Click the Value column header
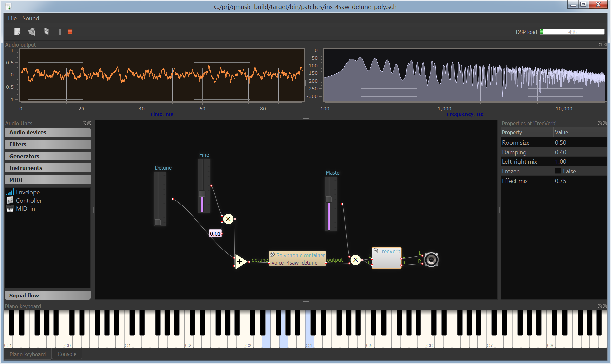This screenshot has height=364, width=611. pos(580,132)
